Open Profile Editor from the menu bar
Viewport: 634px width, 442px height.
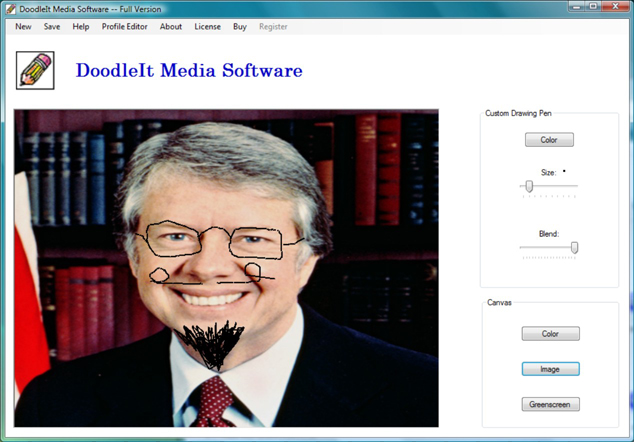(x=125, y=27)
